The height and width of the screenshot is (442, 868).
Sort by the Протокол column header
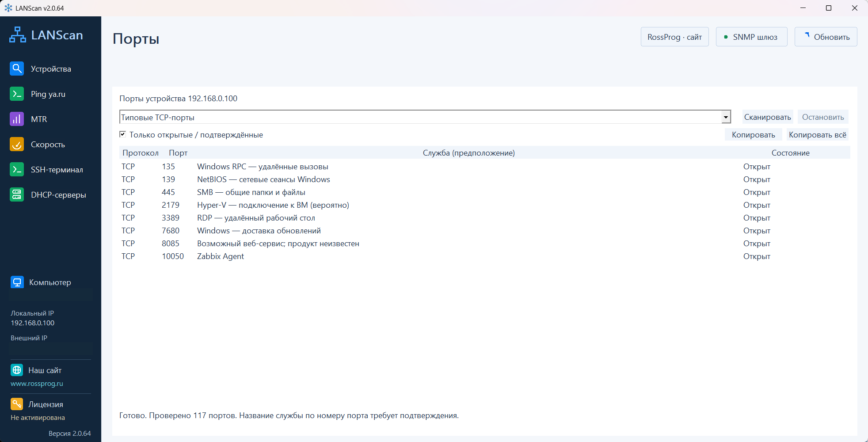[141, 153]
